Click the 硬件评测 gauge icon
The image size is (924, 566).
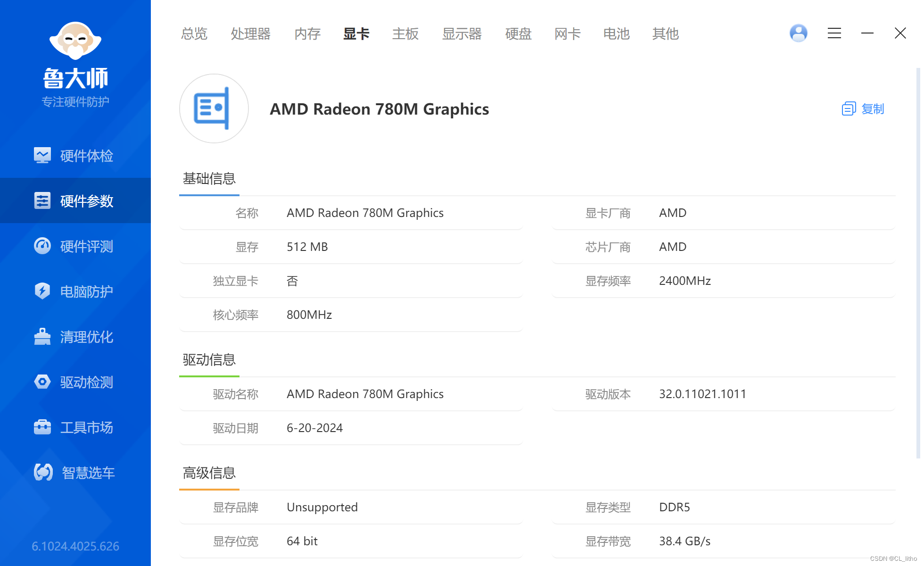pyautogui.click(x=42, y=246)
